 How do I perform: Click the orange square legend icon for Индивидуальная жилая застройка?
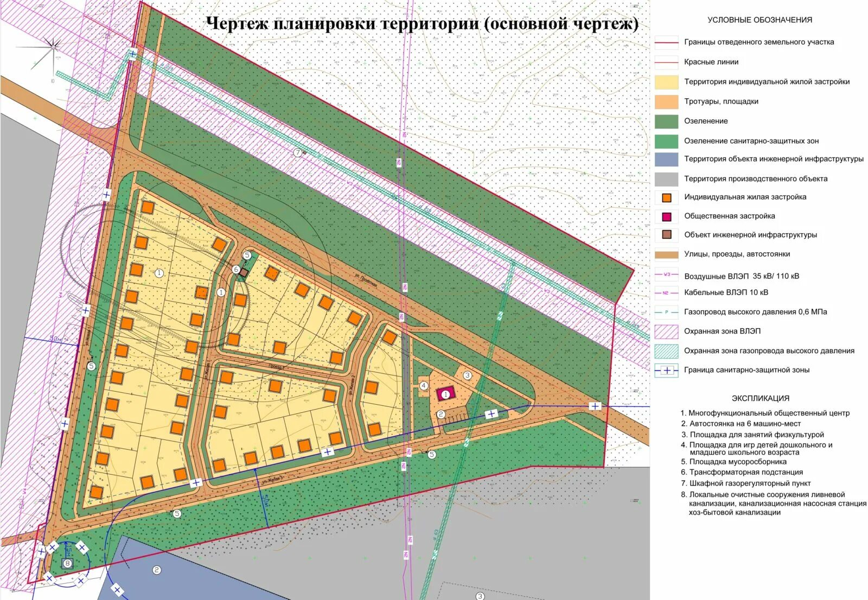[x=667, y=198]
